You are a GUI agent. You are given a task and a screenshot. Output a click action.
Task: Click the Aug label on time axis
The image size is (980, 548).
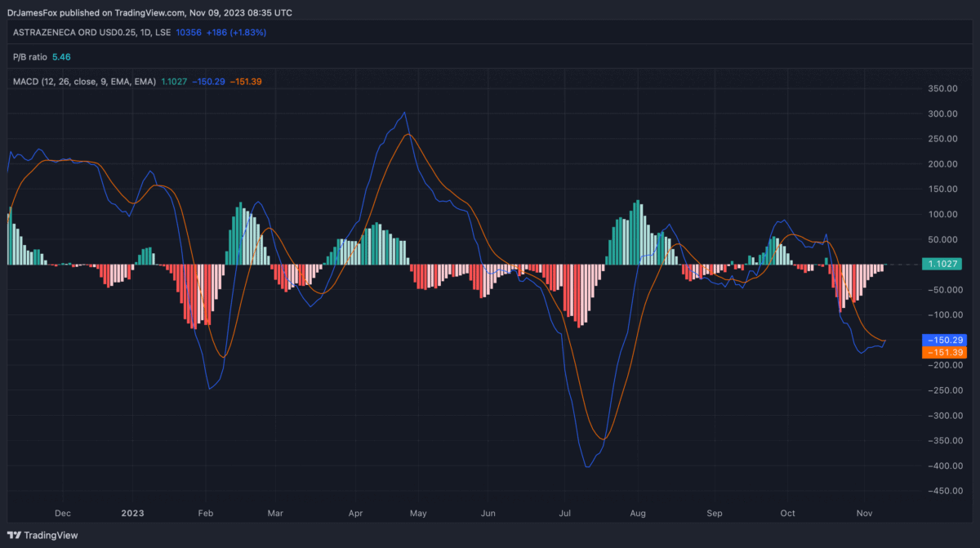coord(639,514)
